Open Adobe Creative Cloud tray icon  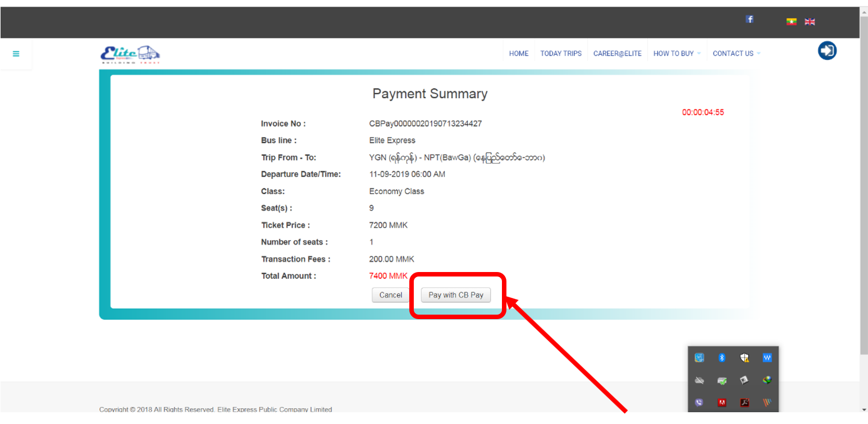coord(722,403)
